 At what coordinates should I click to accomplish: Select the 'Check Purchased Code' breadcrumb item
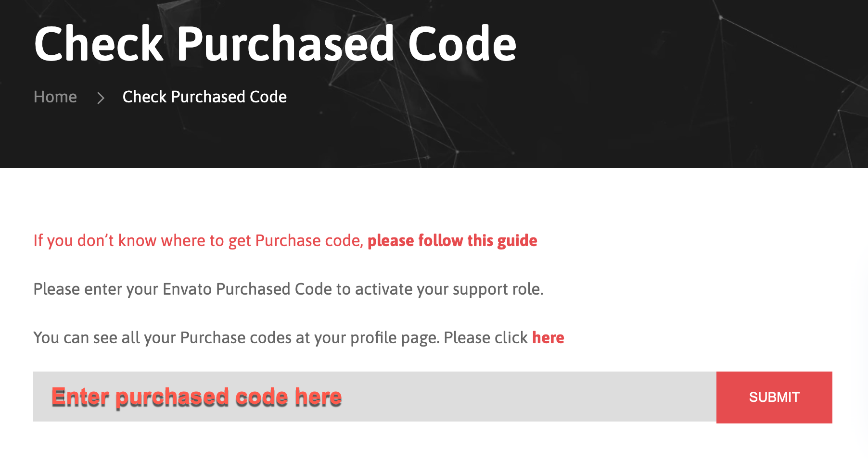[204, 97]
